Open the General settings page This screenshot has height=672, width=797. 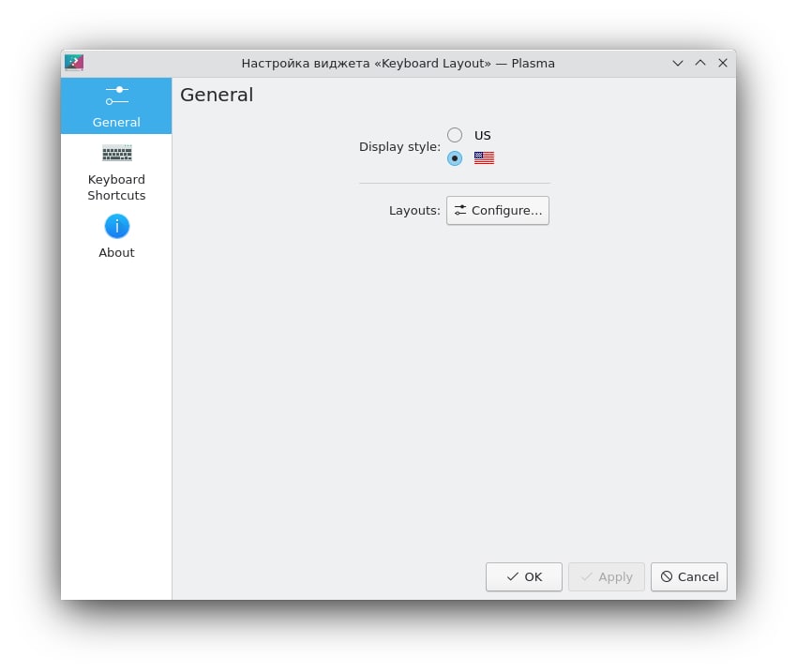coord(116,106)
